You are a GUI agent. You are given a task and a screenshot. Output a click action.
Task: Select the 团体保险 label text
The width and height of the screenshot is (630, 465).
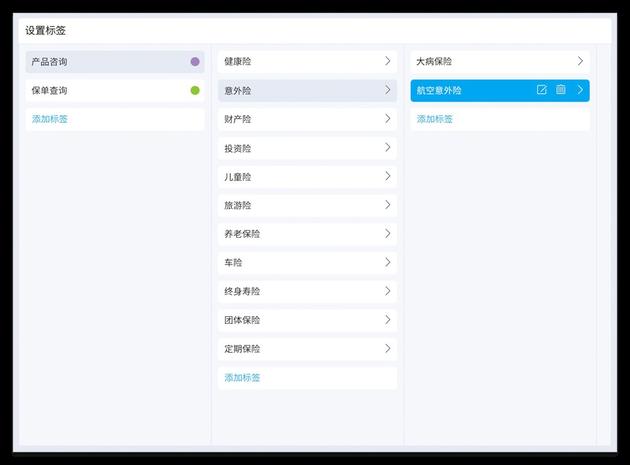click(242, 320)
